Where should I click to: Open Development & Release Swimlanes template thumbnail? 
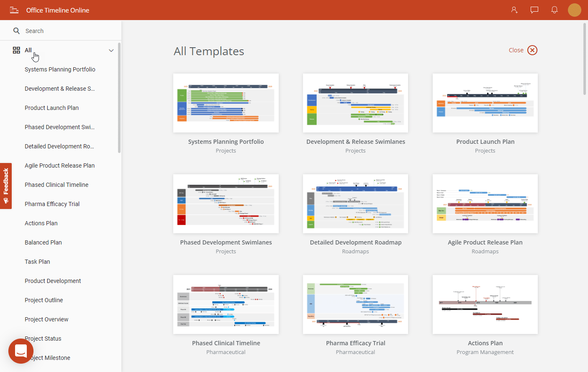click(356, 103)
